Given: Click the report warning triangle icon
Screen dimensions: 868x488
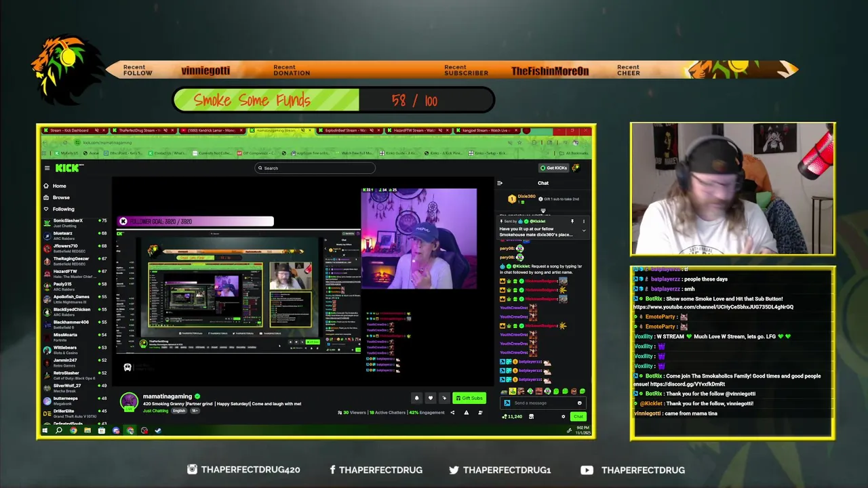Looking at the screenshot, I should 467,413.
